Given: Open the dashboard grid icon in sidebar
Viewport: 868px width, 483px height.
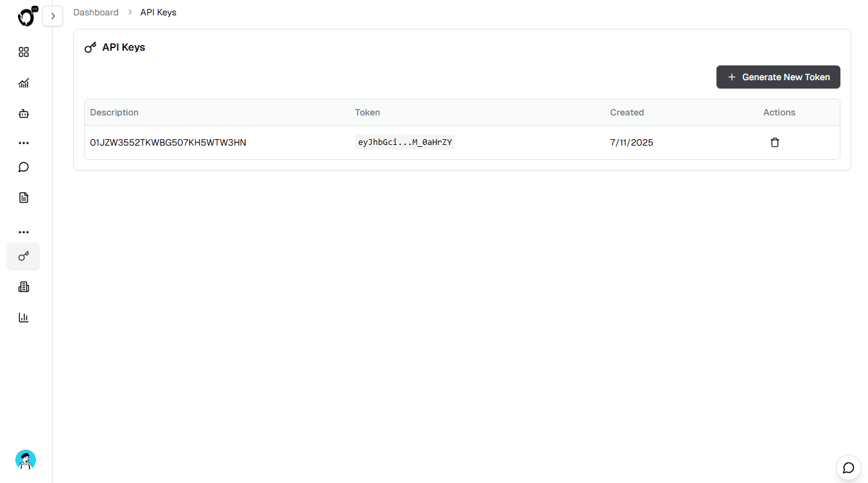Looking at the screenshot, I should 24,52.
